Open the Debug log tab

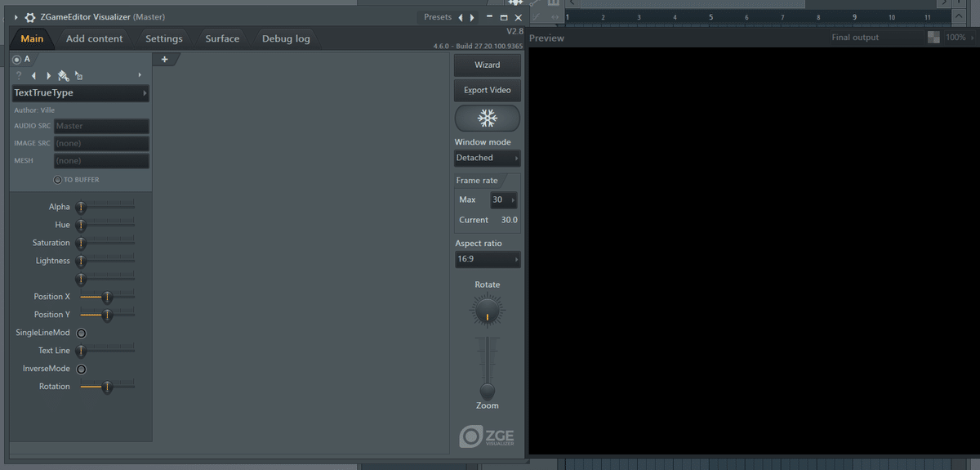point(286,38)
